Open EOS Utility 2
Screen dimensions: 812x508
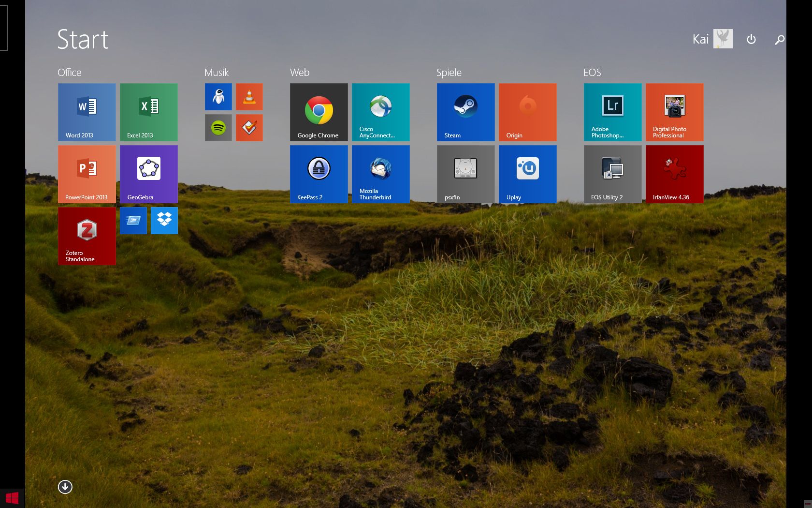(x=613, y=174)
